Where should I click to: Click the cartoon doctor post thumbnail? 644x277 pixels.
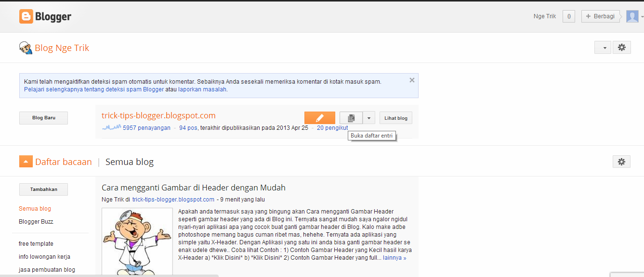[x=137, y=242]
